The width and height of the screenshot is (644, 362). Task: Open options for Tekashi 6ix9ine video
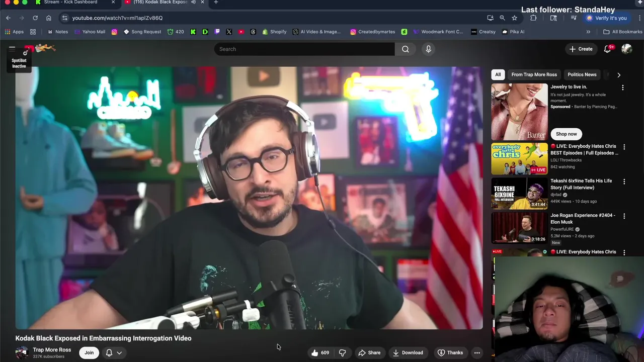coord(624,182)
